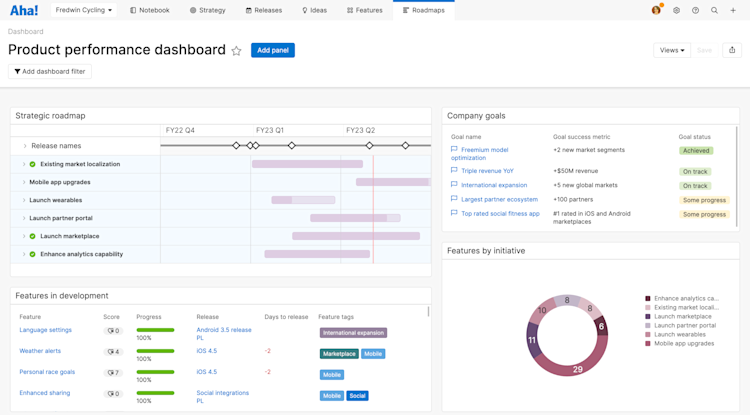Open the Triple revenue YoY goal
The height and width of the screenshot is (415, 750).
[x=487, y=171]
